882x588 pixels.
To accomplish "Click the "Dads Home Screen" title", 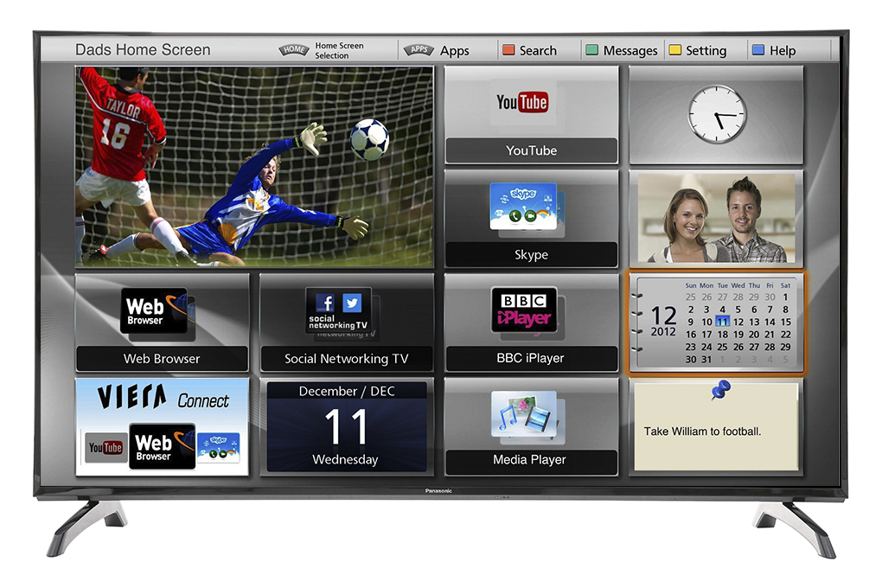I will (x=143, y=49).
